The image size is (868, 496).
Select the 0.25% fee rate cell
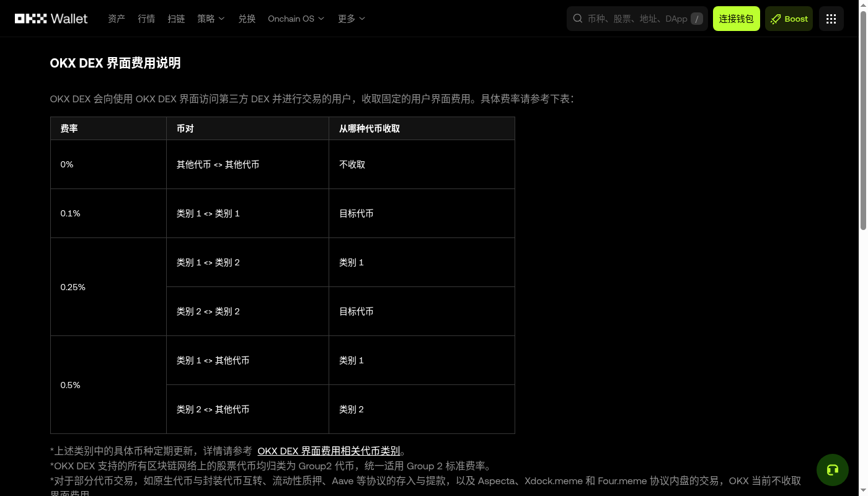108,287
